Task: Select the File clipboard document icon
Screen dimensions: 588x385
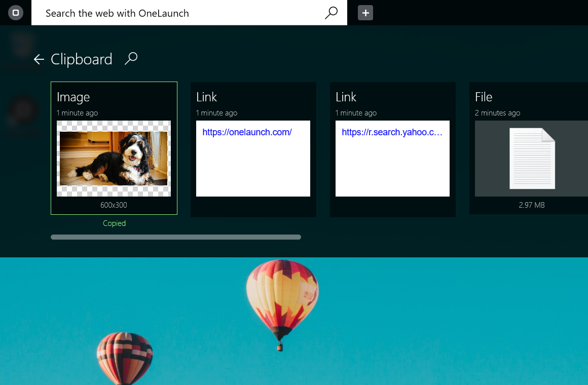Action: click(x=532, y=159)
